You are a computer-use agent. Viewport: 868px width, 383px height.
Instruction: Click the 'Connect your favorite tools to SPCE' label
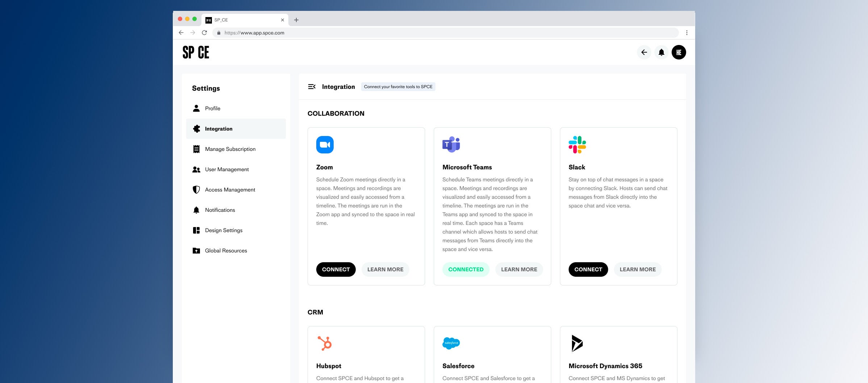(x=398, y=87)
